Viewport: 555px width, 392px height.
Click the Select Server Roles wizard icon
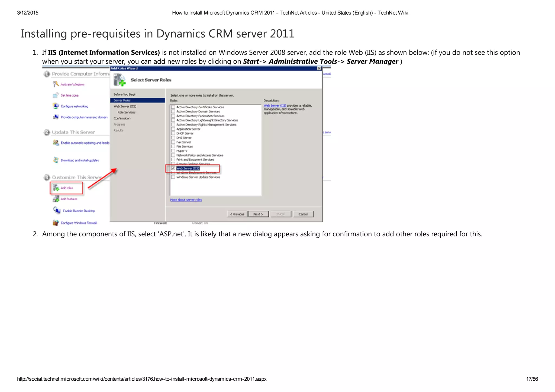tap(120, 80)
